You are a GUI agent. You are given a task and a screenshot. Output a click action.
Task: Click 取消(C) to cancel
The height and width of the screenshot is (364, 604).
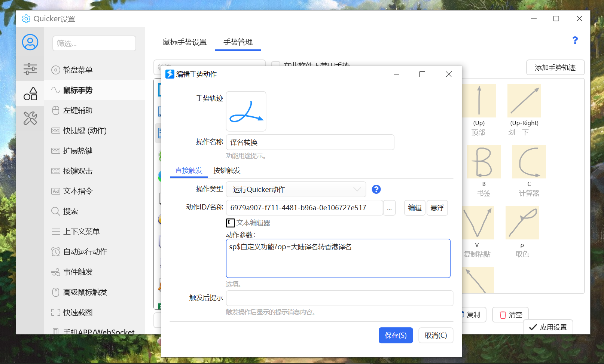click(x=436, y=335)
